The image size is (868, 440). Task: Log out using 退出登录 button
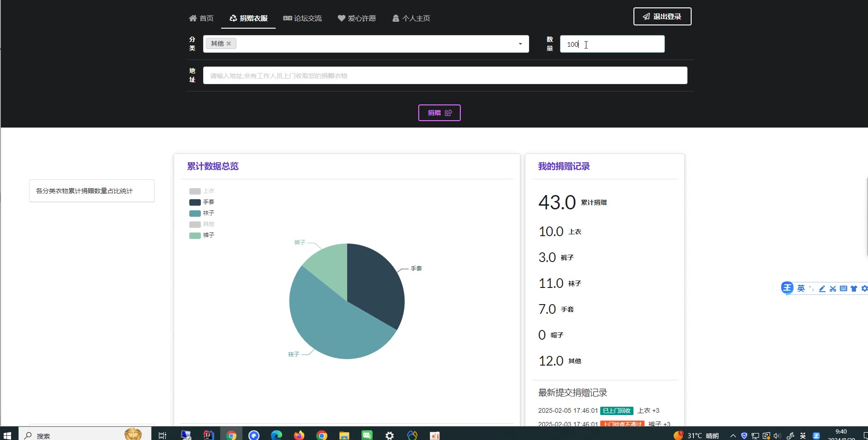[662, 17]
